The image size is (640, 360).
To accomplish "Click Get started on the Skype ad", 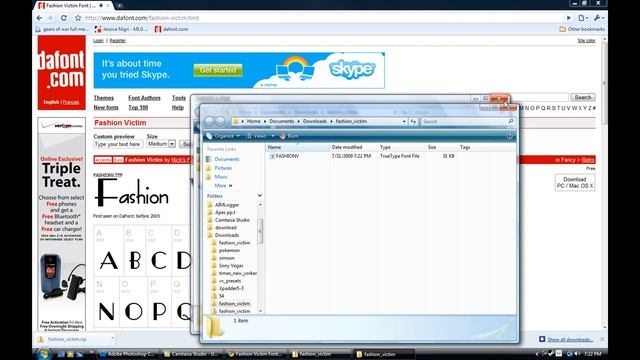I will [218, 70].
